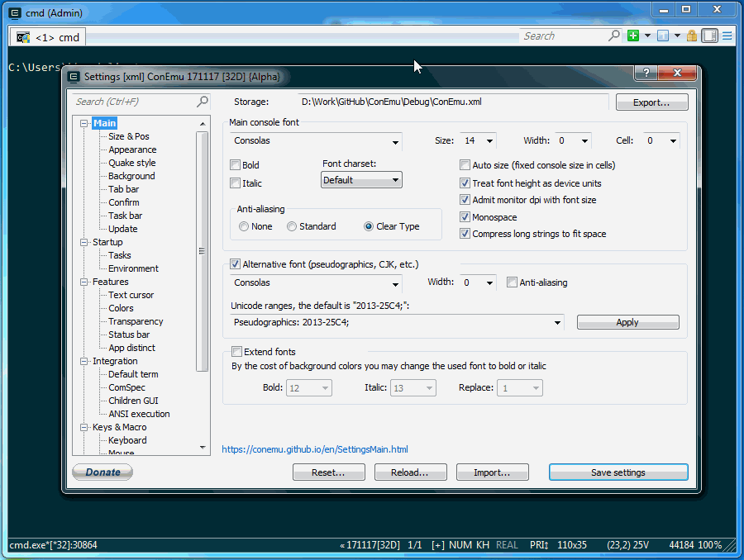Click settings tree scroll down arrow
744x560 pixels.
pos(203,448)
